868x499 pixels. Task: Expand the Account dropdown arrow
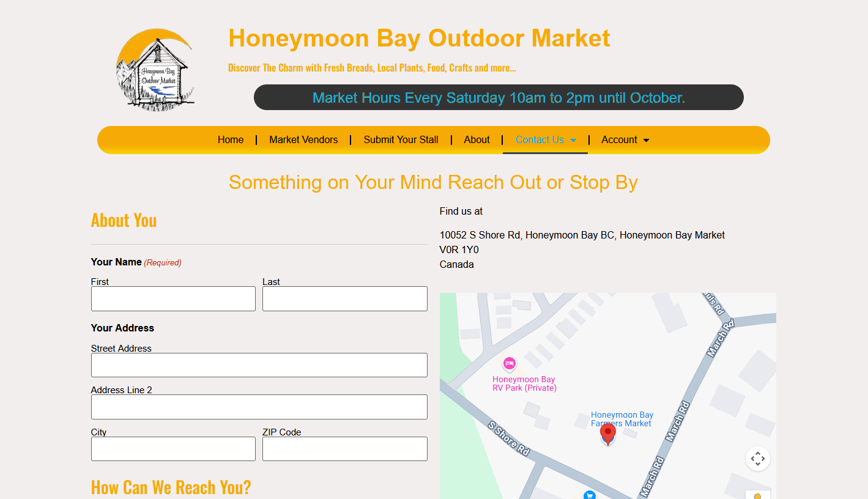[x=646, y=140]
